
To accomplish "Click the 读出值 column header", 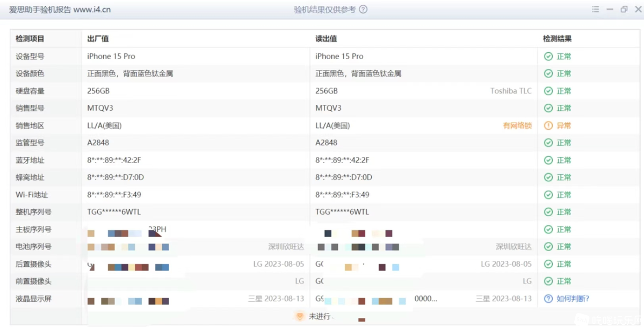I will pyautogui.click(x=326, y=39).
